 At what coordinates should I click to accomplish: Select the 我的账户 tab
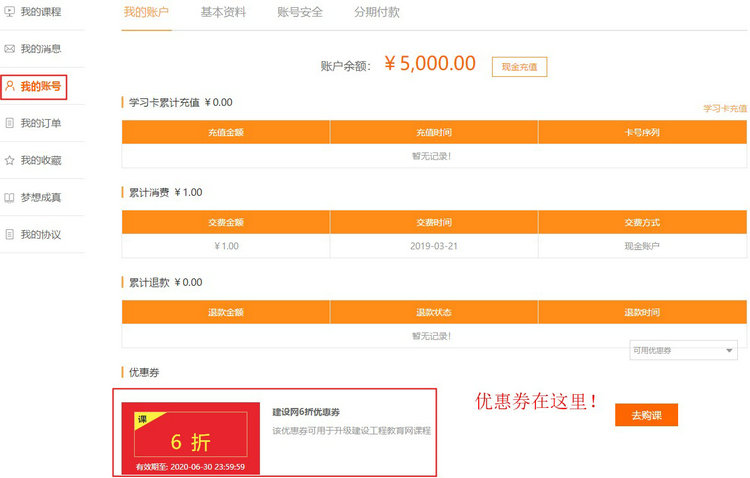click(146, 13)
